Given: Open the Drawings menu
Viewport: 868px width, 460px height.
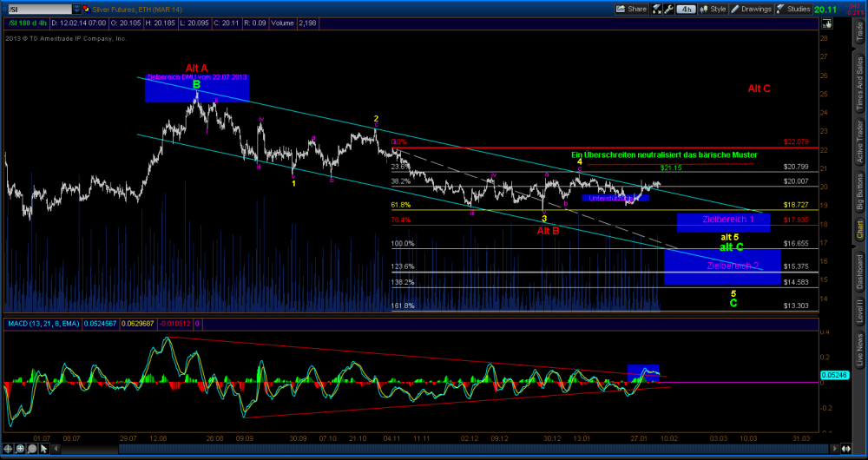Looking at the screenshot, I should tap(754, 9).
